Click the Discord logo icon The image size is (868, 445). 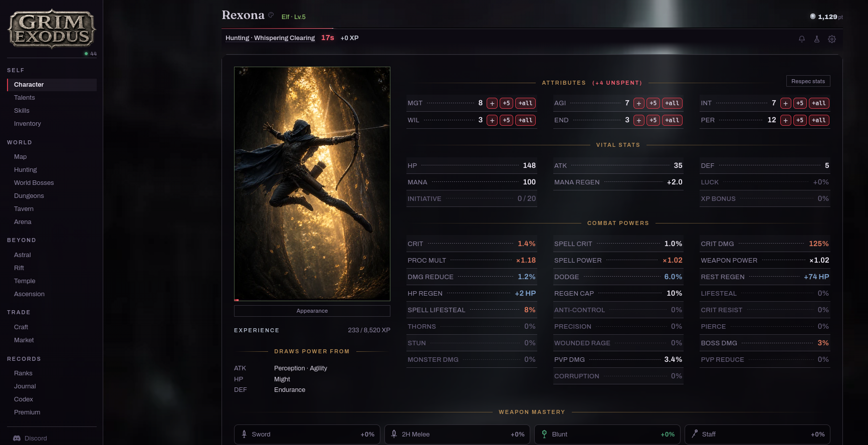click(17, 438)
